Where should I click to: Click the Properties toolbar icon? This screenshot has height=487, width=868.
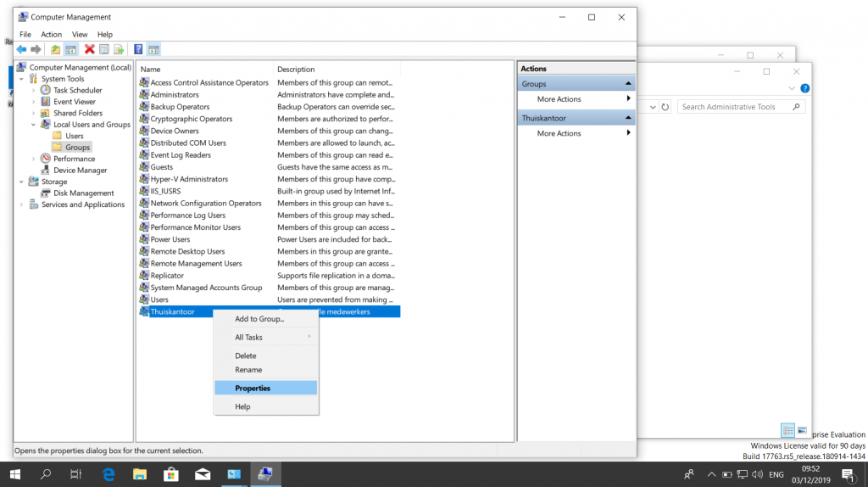(x=104, y=49)
